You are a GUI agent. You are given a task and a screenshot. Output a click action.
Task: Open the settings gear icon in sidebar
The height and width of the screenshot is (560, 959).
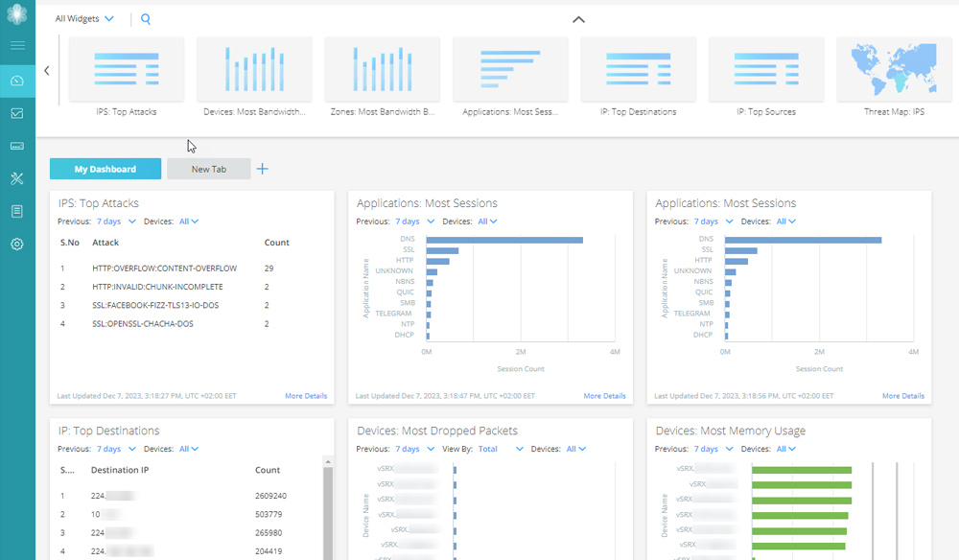coord(17,245)
